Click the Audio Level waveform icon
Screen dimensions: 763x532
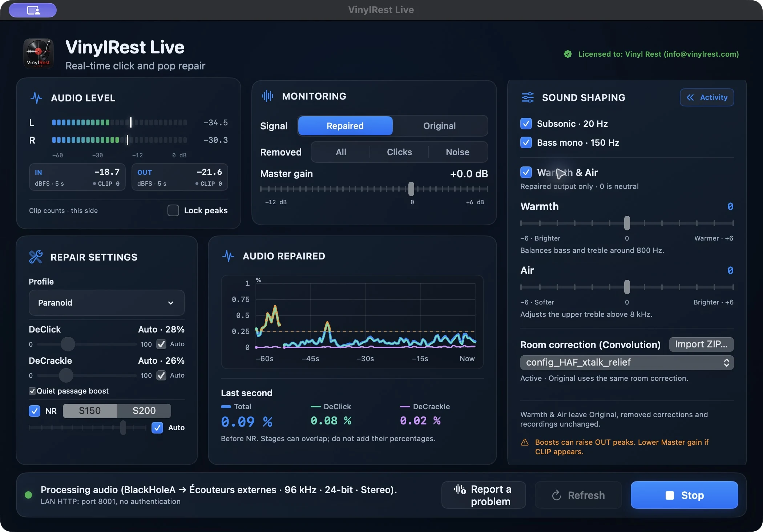point(36,98)
